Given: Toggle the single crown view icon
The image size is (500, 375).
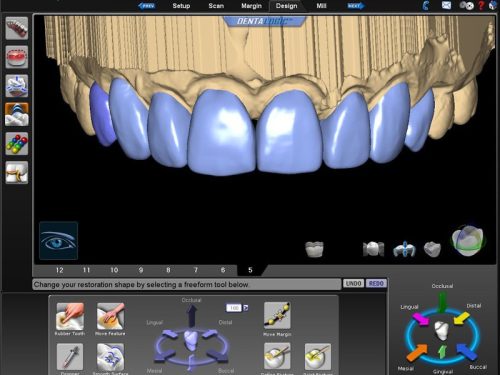Looking at the screenshot, I should point(314,249).
